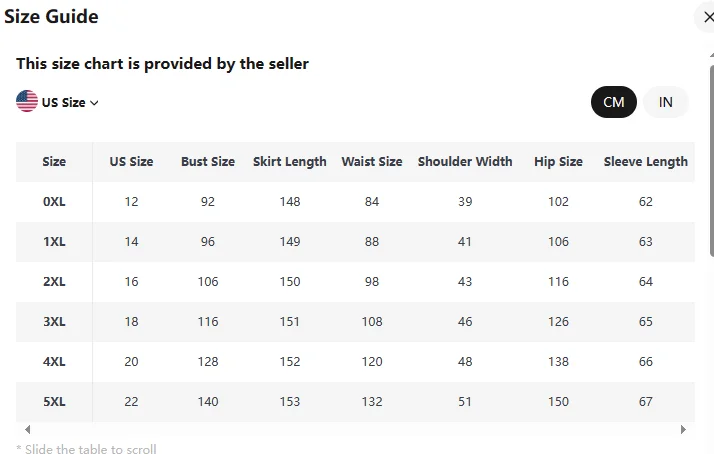Expand the US Size dropdown chevron
This screenshot has width=714, height=454.
click(95, 102)
